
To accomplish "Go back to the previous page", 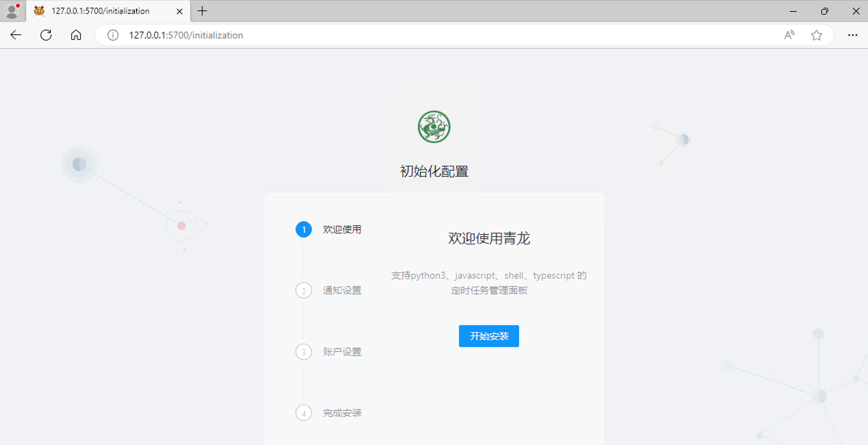I will point(16,35).
